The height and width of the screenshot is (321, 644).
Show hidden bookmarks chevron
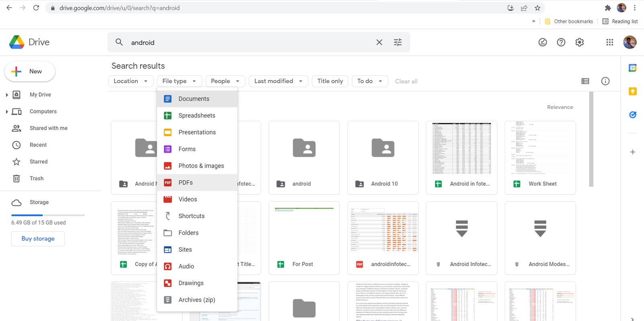(x=534, y=21)
